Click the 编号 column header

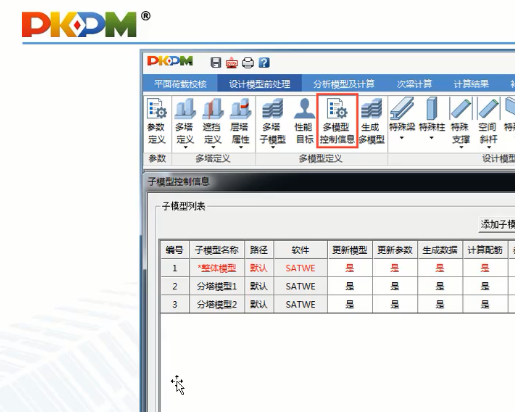click(x=175, y=250)
